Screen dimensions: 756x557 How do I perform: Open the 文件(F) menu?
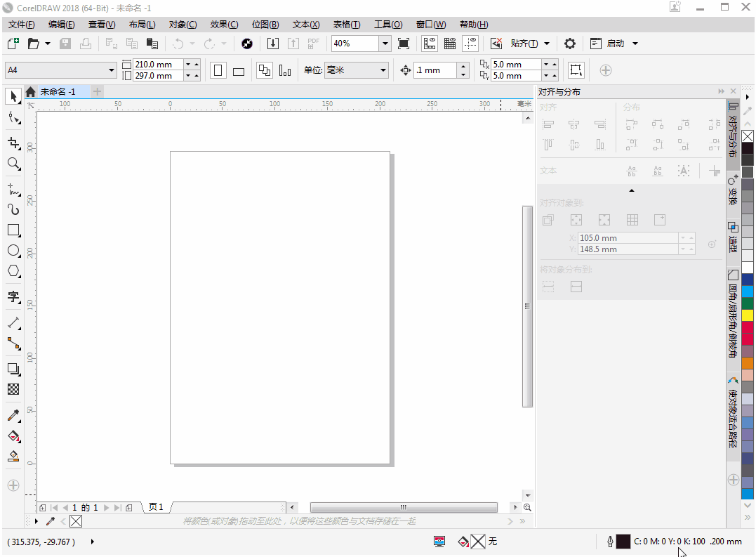coord(21,24)
